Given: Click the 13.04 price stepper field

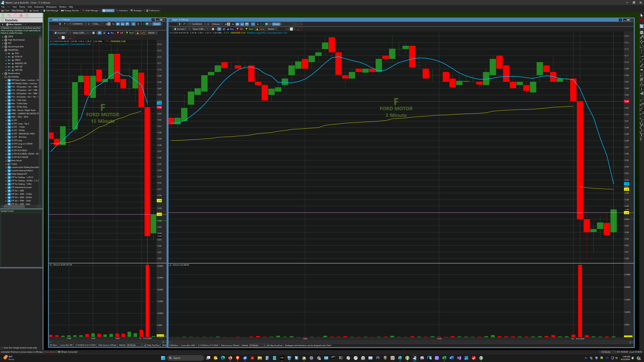Looking at the screenshot, I should (285, 29).
